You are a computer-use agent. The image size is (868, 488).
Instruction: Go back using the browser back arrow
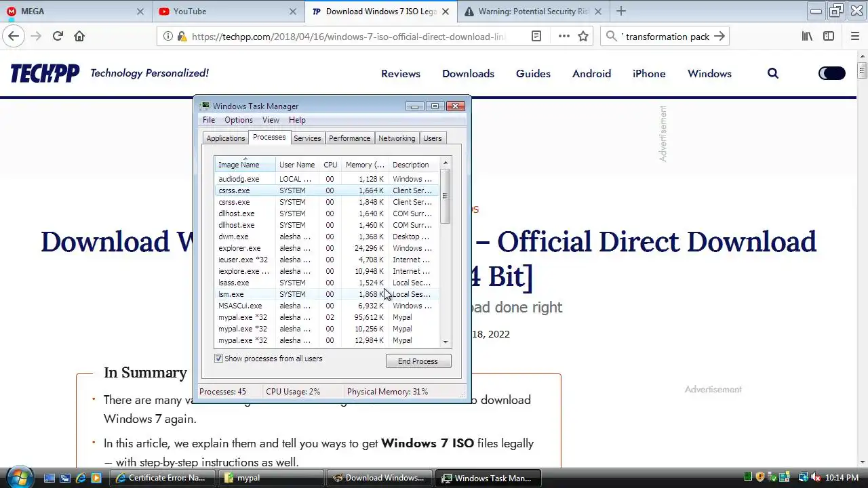coord(14,37)
